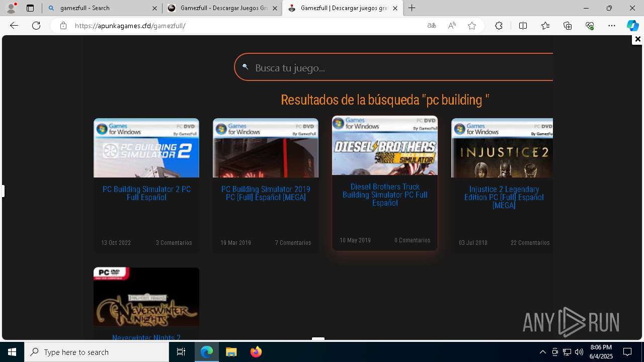Open PC Building Simulator 2 PC Full Español link
Image resolution: width=644 pixels, height=362 pixels.
pos(146,194)
